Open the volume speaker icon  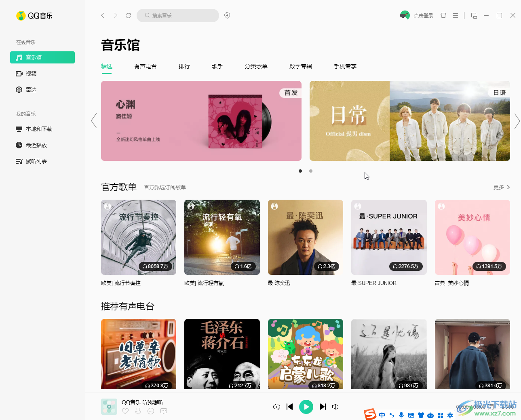[335, 407]
